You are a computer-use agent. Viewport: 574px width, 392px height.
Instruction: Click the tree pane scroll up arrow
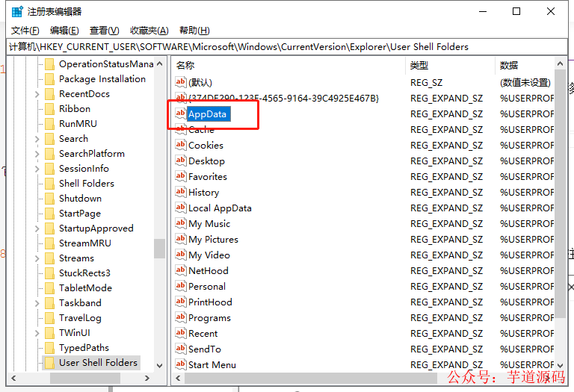160,63
